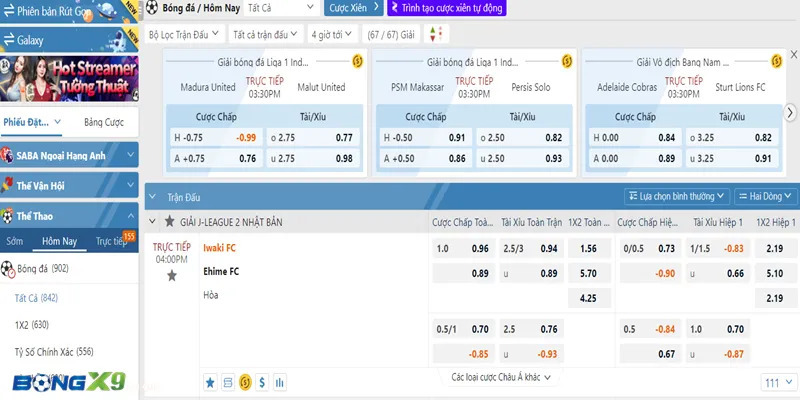The width and height of the screenshot is (800, 400).
Task: Click the next arrow on the match carousel
Action: point(789,113)
